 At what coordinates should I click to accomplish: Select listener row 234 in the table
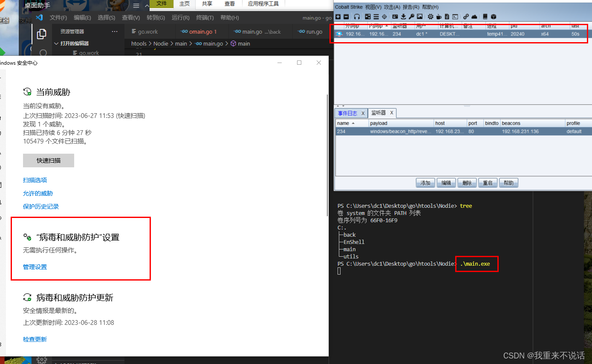tap(464, 132)
